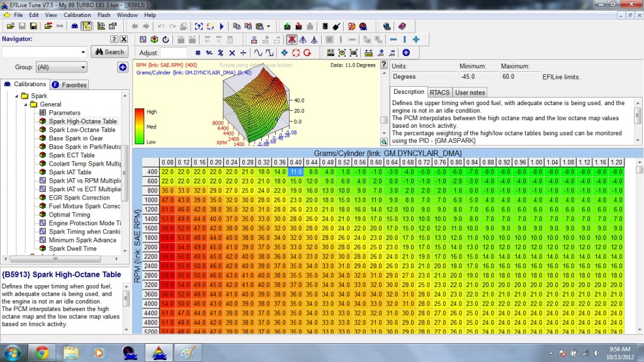Screen dimensions: 644x362
Task: Toggle the highlighted red X pyramid button
Action: [291, 40]
